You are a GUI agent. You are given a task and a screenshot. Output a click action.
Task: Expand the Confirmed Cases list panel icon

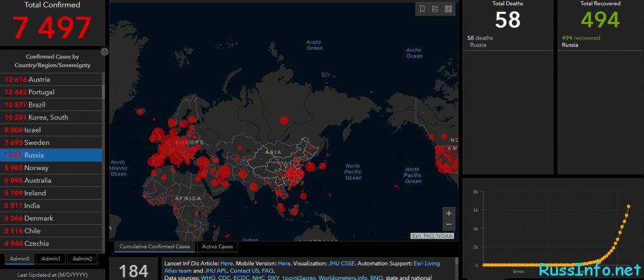(105, 51)
